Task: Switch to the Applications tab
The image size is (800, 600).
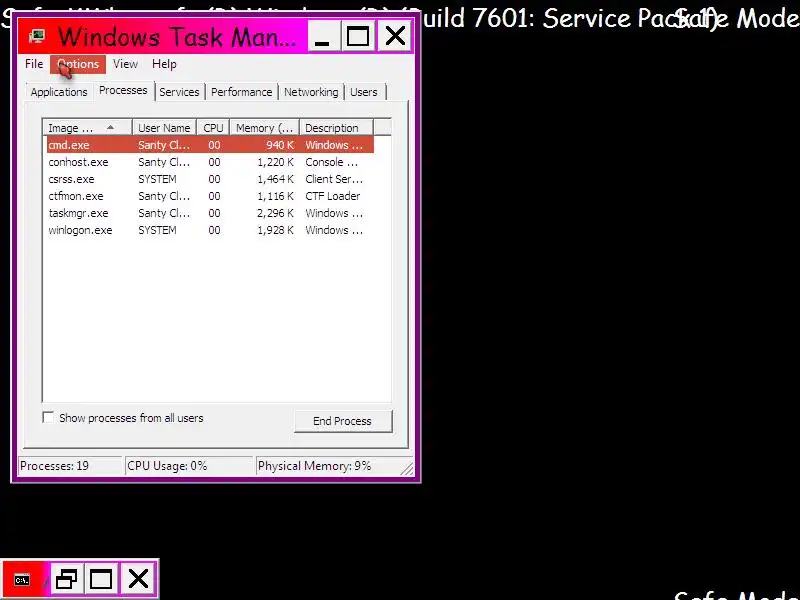Action: 59,92
